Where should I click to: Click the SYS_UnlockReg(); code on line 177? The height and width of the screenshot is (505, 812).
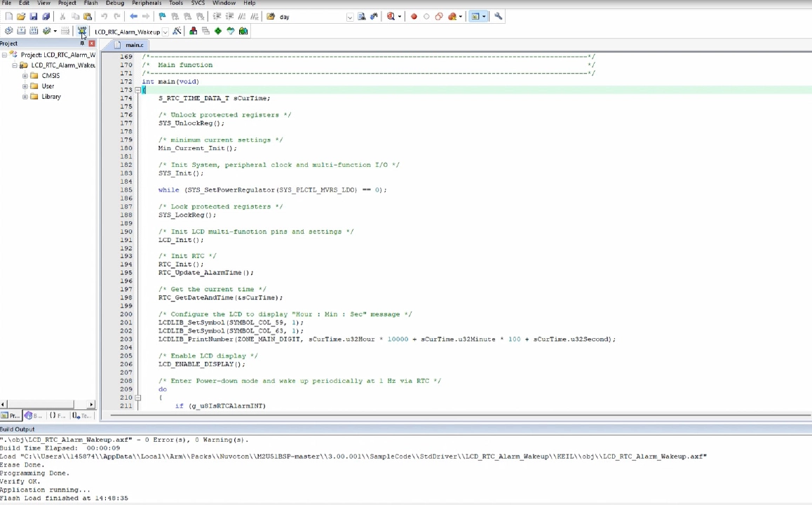point(191,123)
